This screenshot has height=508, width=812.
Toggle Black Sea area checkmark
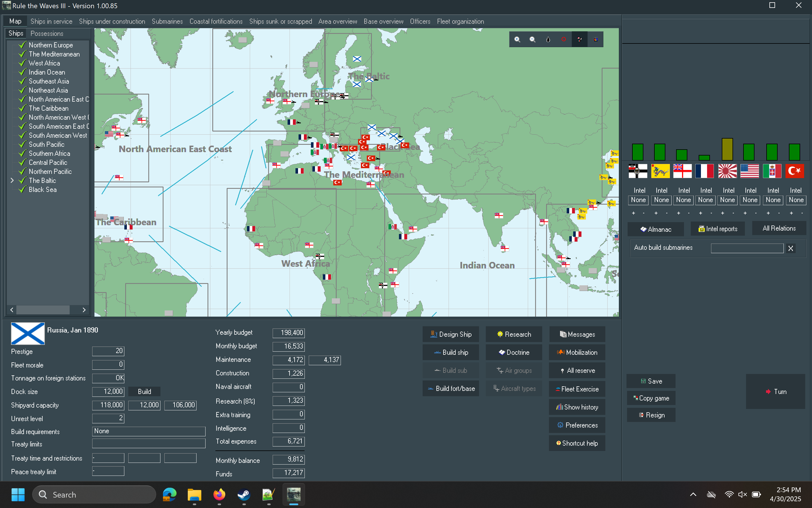click(23, 189)
